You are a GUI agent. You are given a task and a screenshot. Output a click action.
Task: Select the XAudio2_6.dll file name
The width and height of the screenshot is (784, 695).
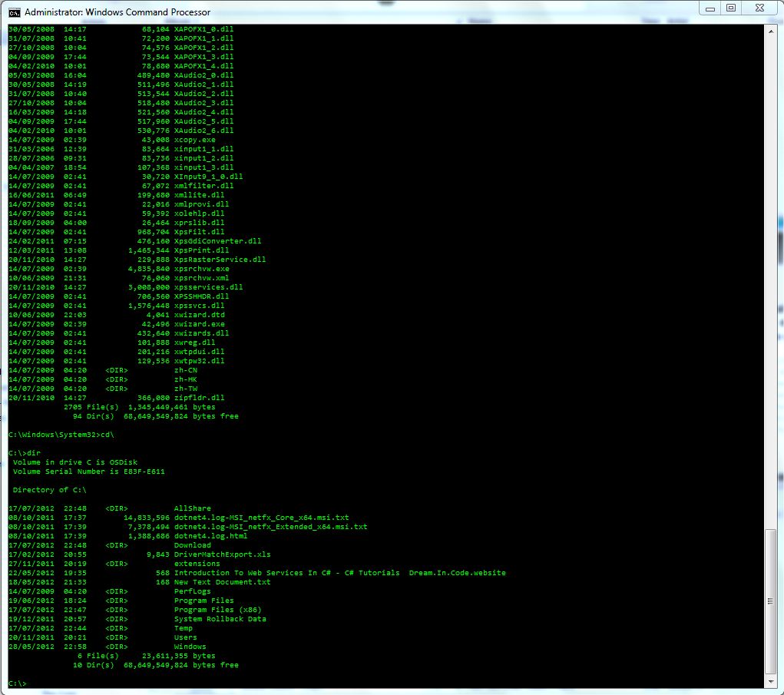203,131
